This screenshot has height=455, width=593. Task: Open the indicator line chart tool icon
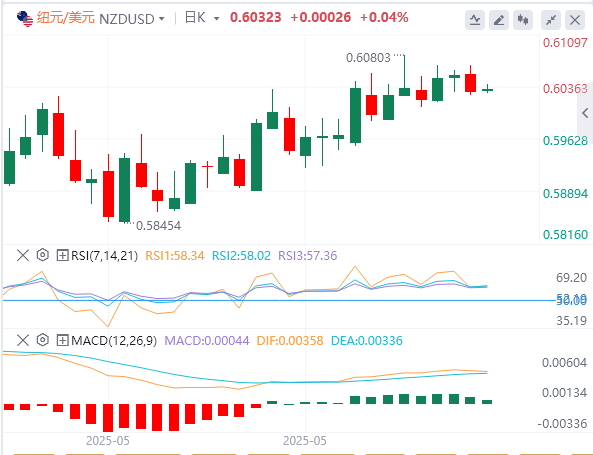[475, 20]
